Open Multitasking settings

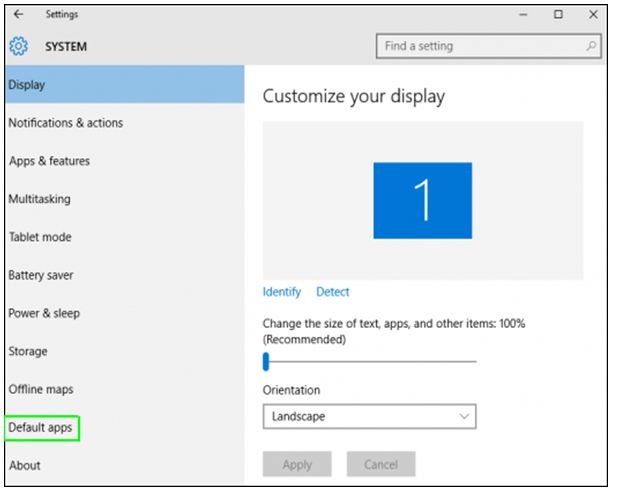point(40,199)
